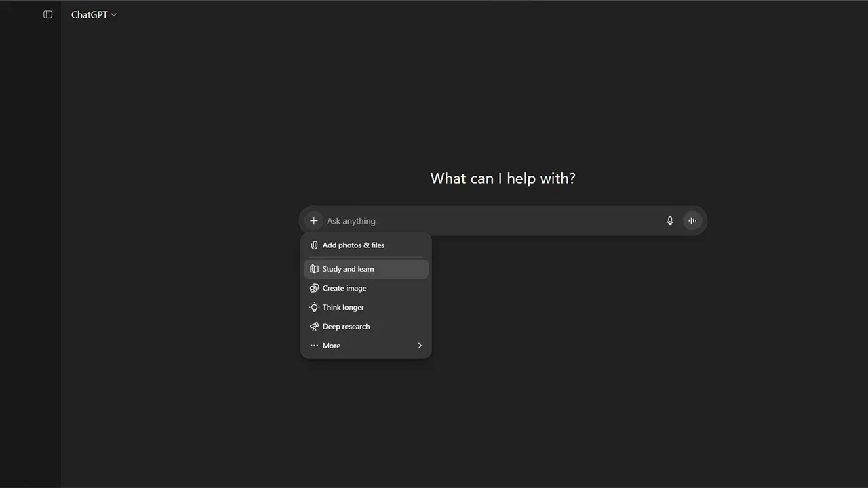Screen dimensions: 868x488
Task: Click the telescope Deep research icon
Action: tap(314, 327)
